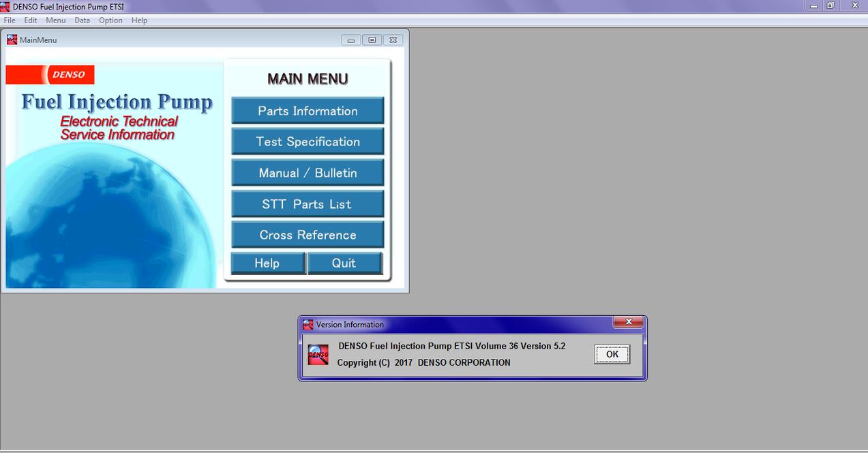The image size is (868, 453).
Task: Minimize the DENSO application window
Action: pos(814,5)
